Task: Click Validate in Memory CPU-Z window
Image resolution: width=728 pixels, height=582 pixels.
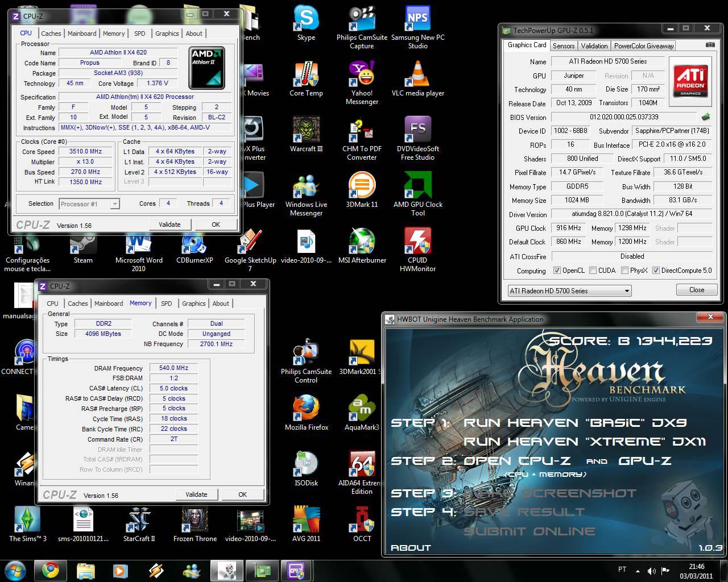Action: (x=196, y=494)
